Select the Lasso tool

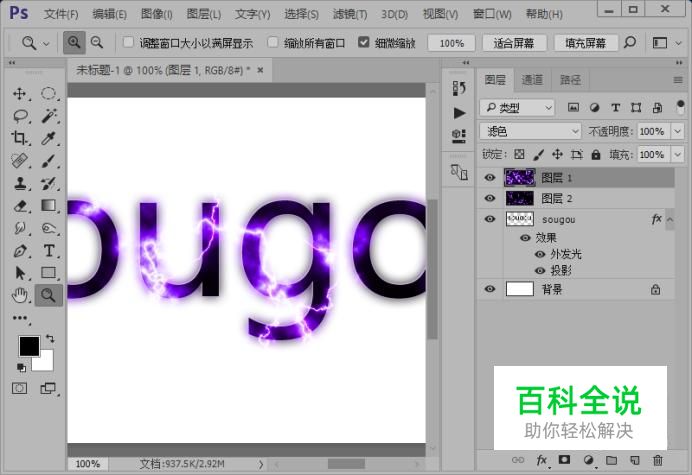19,116
